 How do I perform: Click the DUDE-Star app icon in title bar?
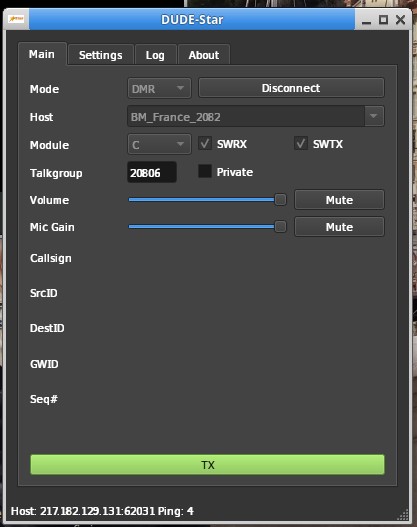tap(16, 18)
